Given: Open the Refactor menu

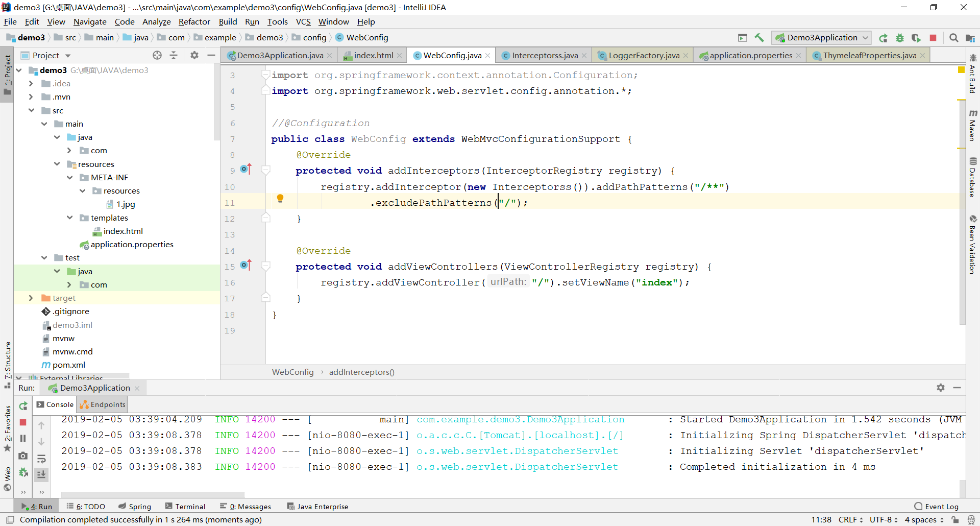Looking at the screenshot, I should tap(194, 21).
